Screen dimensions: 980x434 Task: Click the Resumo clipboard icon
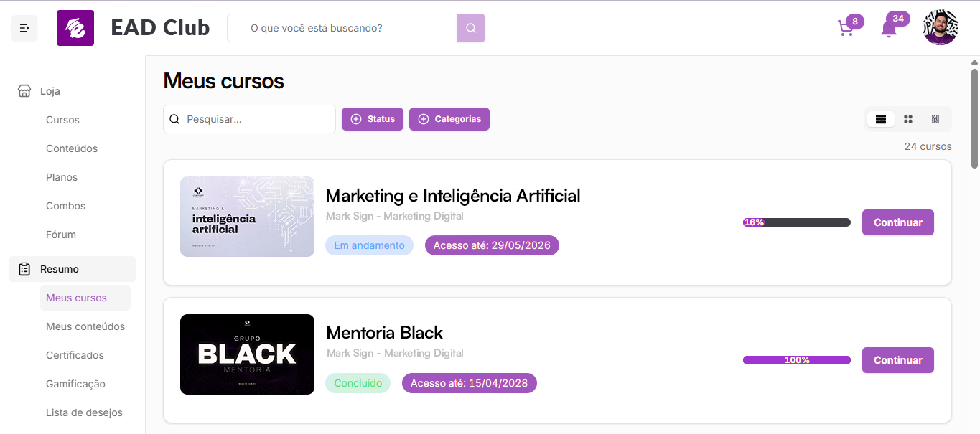tap(24, 269)
